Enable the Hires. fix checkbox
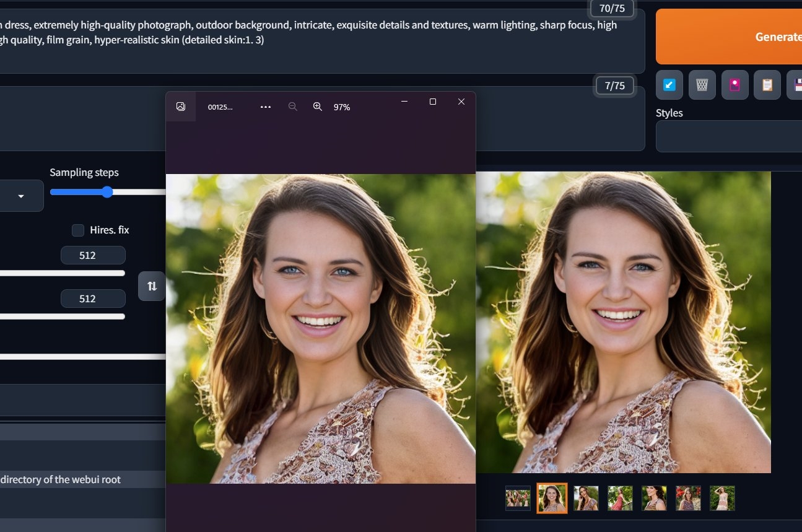Image resolution: width=802 pixels, height=532 pixels. (x=78, y=230)
